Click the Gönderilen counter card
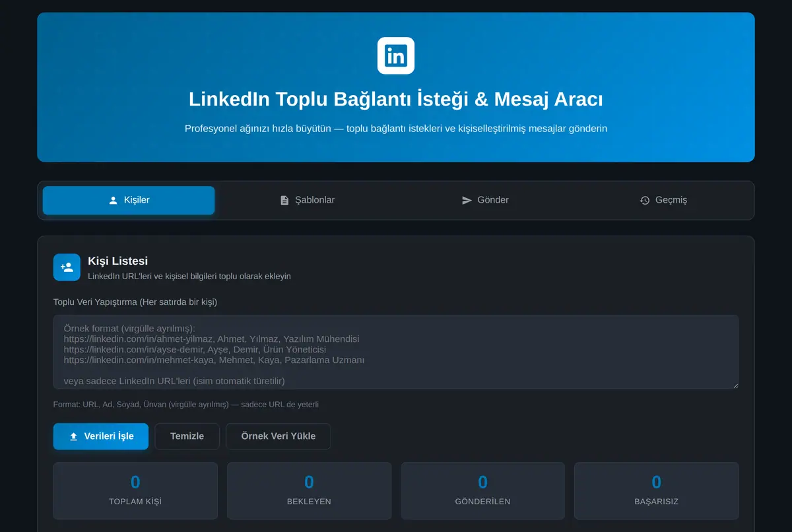Image resolution: width=792 pixels, height=532 pixels. [x=482, y=490]
